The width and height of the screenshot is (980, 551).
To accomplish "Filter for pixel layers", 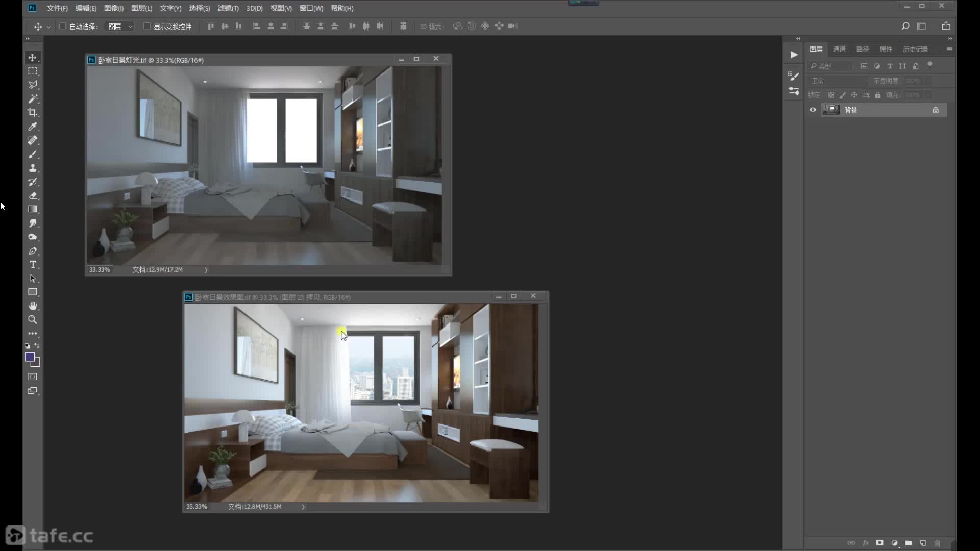I will click(x=864, y=66).
